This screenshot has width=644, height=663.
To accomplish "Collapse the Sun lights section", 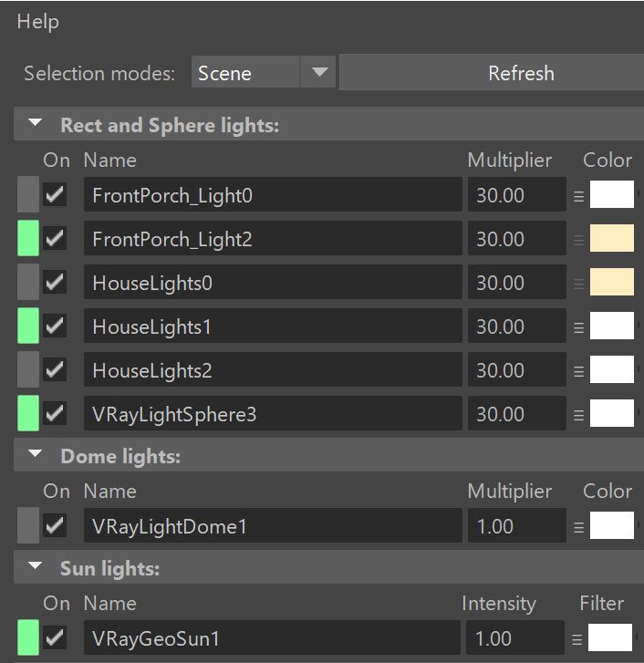I will (35, 565).
